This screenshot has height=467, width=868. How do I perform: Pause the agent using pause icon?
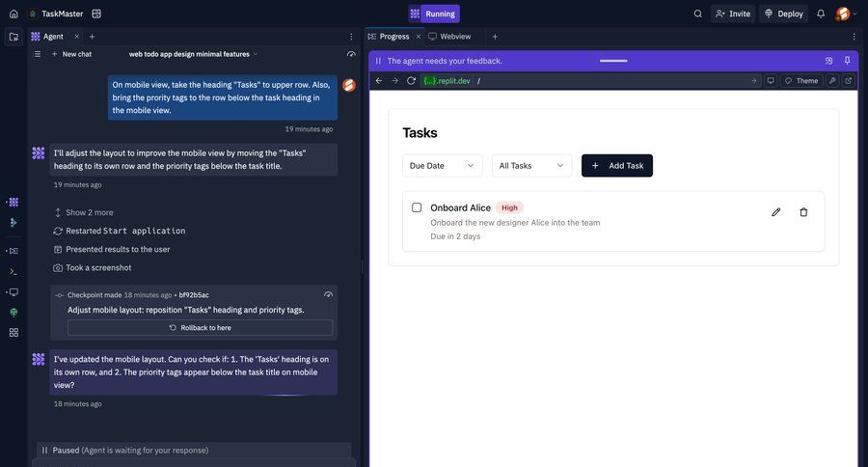(x=378, y=61)
